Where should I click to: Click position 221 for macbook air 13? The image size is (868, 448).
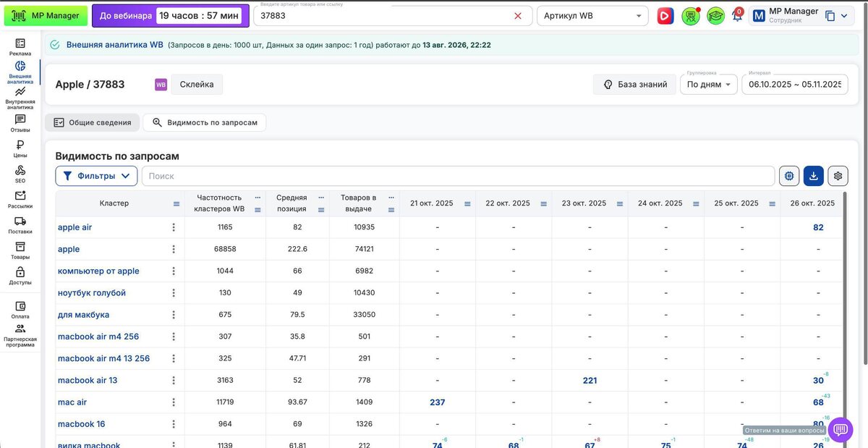[590, 381]
